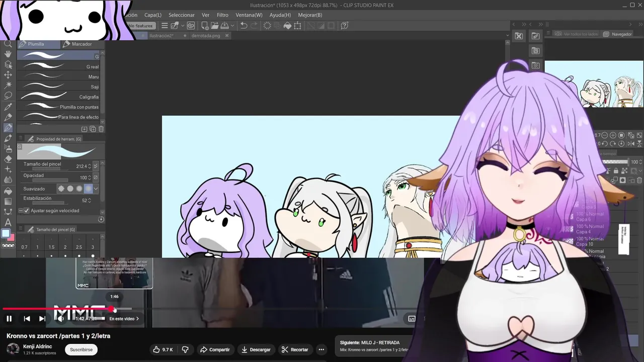The width and height of the screenshot is (644, 362).
Task: Click the Save icon in command bar
Action: (x=224, y=26)
